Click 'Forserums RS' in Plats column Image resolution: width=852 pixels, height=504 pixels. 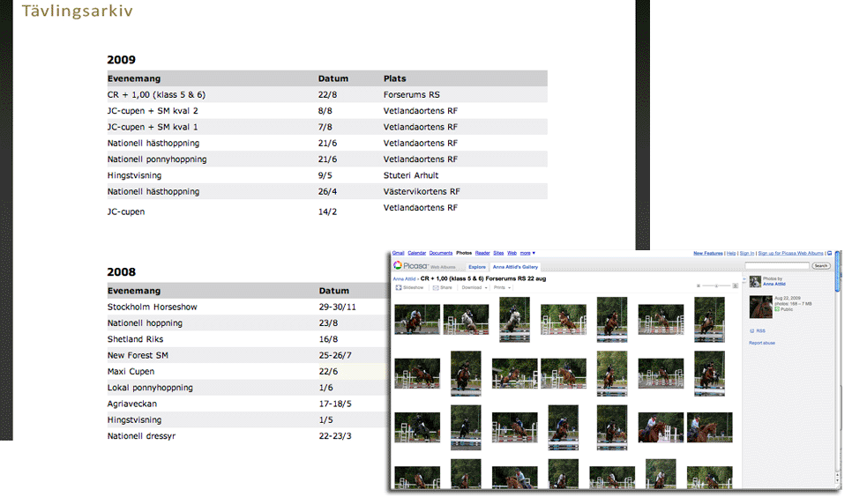411,94
